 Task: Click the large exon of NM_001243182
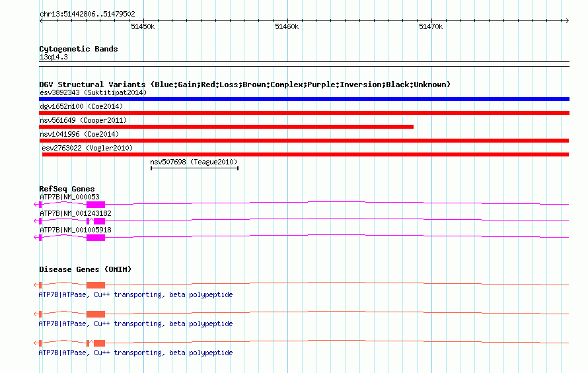(x=99, y=220)
